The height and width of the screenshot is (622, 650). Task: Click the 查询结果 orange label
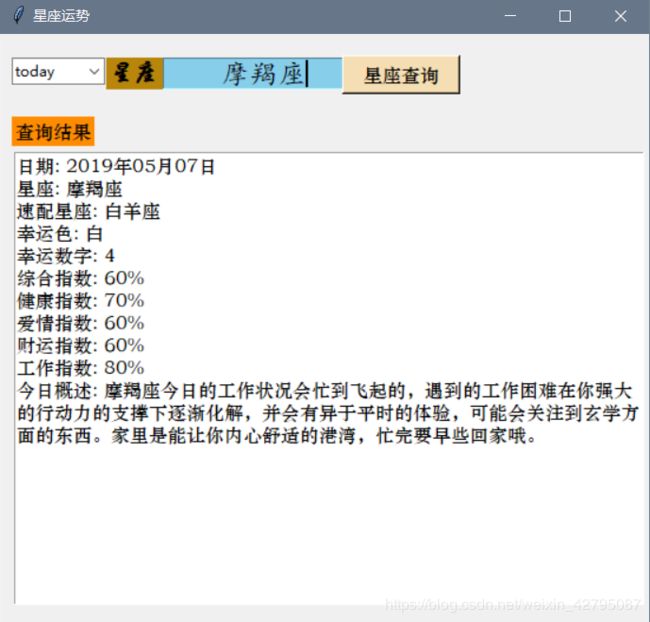[53, 132]
